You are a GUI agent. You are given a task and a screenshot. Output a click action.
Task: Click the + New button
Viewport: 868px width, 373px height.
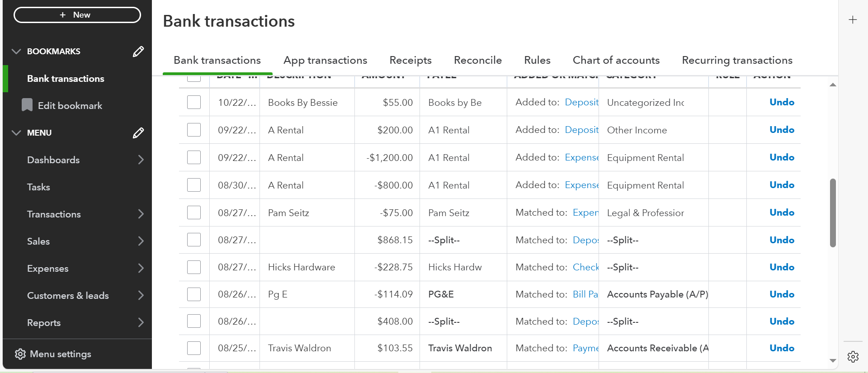(x=77, y=15)
